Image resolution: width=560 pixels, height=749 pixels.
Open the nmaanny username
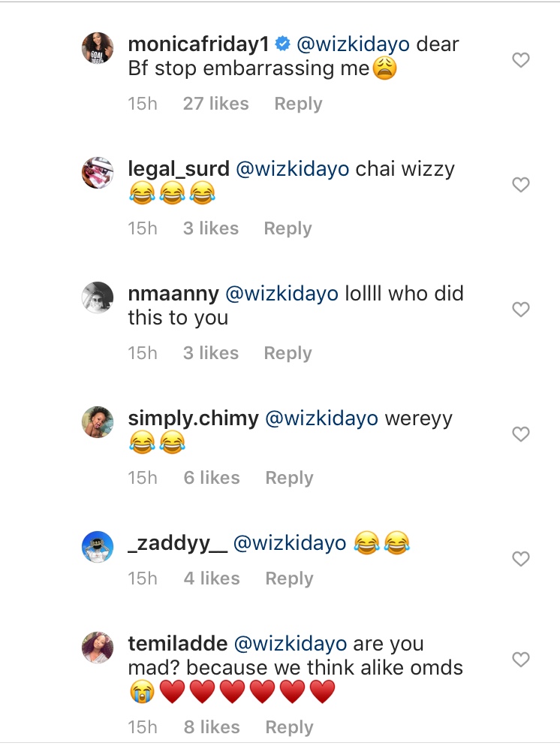(173, 294)
